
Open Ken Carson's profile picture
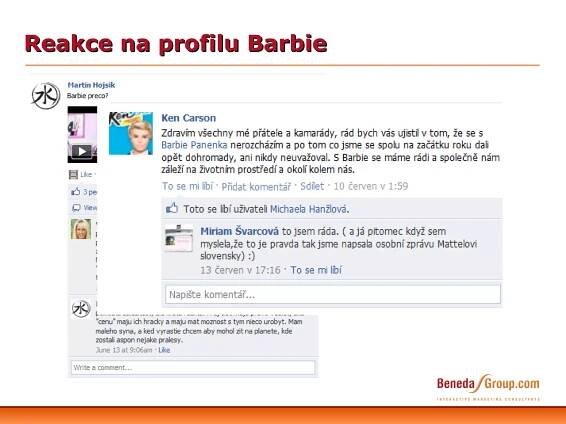[131, 133]
